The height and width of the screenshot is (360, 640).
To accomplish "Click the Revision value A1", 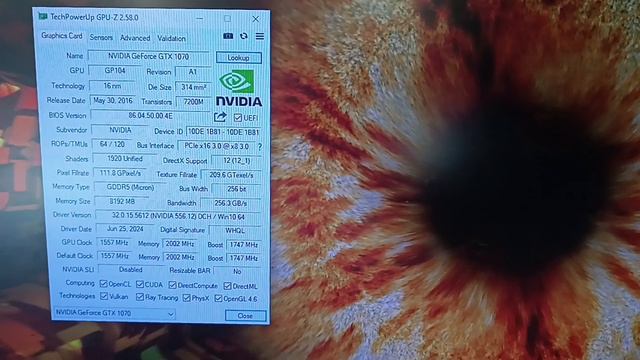I will (x=193, y=72).
